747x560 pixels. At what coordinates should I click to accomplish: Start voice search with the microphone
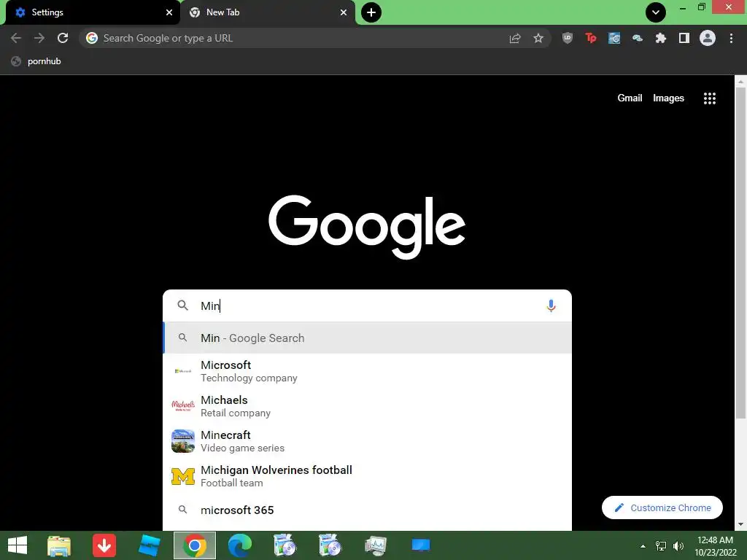pos(551,306)
